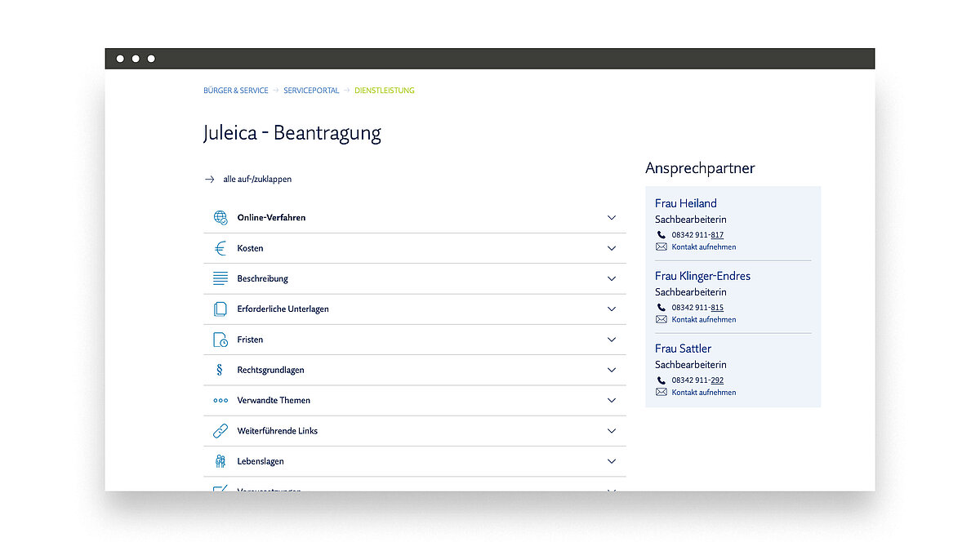Expand the Weiterführende Links chevron
Viewport: 980px width, 551px height.
[x=612, y=431]
